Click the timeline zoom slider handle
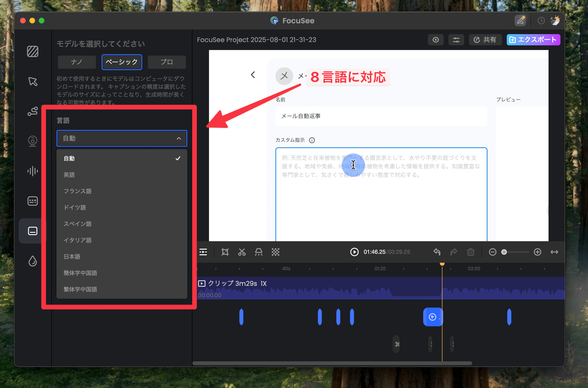 pyautogui.click(x=504, y=252)
